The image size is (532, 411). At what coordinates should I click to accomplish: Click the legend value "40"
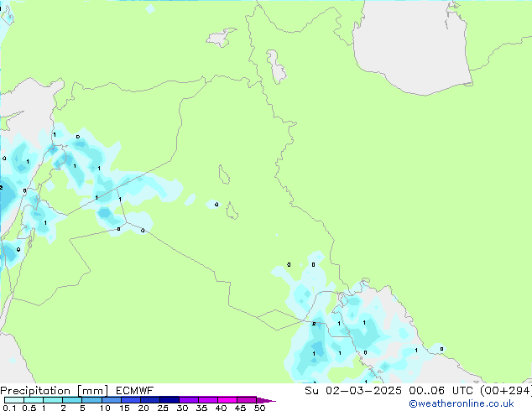(x=221, y=408)
